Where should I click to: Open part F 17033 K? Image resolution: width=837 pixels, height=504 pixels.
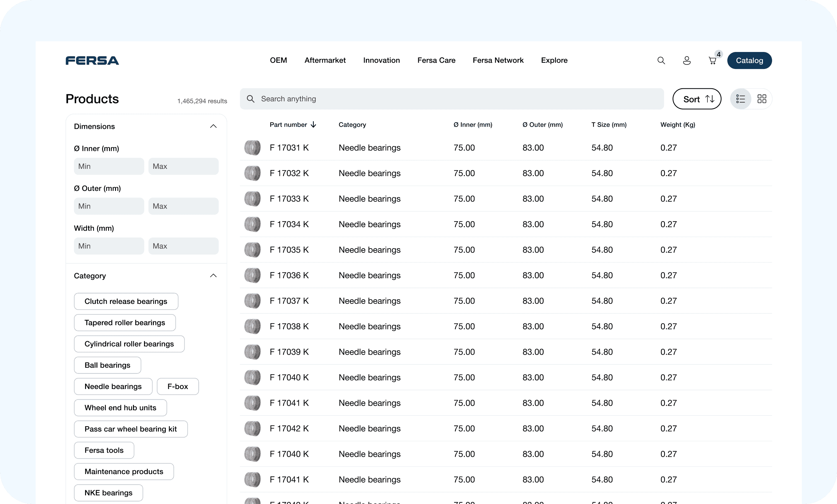point(289,199)
